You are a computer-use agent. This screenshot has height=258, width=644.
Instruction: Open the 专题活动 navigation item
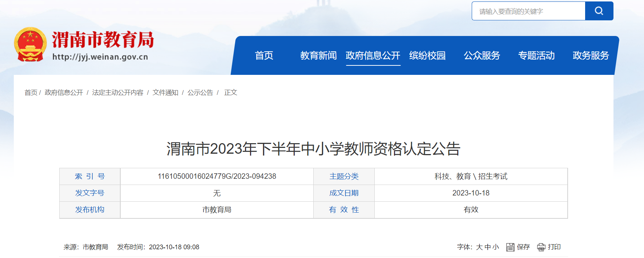coord(536,56)
